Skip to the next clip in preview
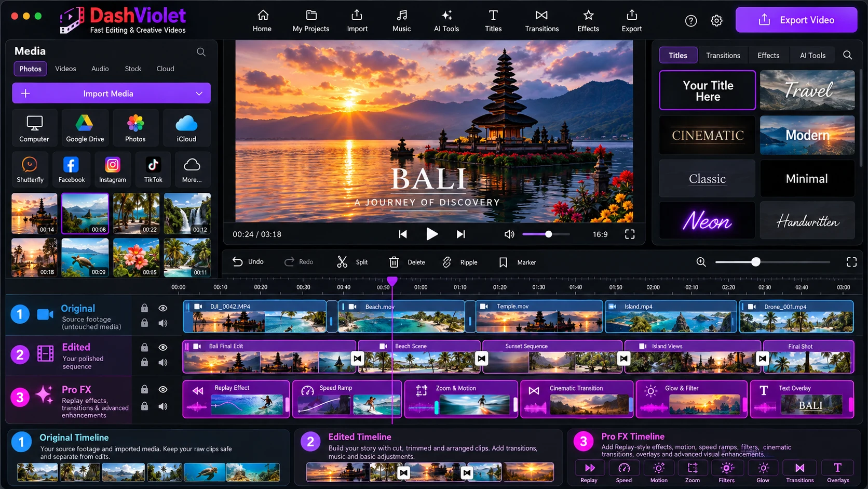Image resolution: width=868 pixels, height=489 pixels. click(460, 234)
